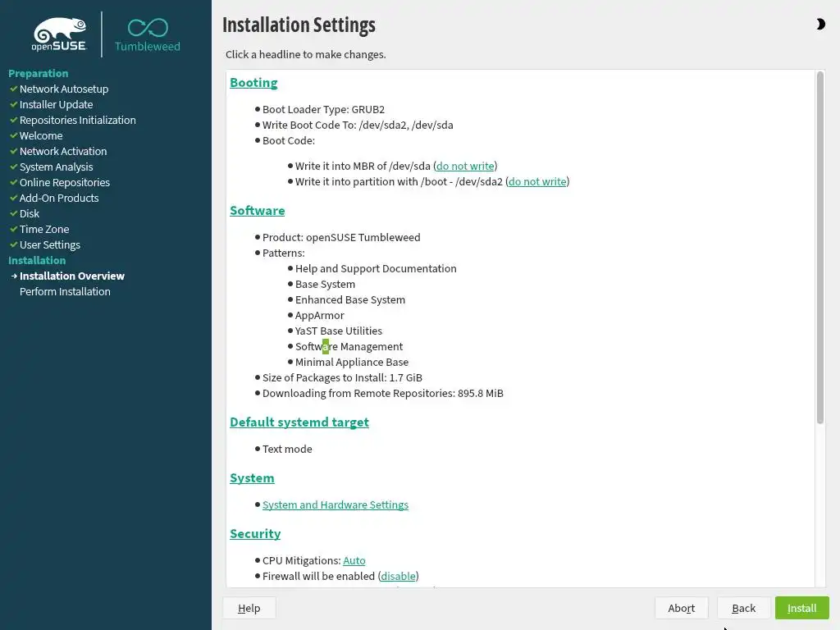
Task: Click 'AppArmor' pattern entry
Action: click(319, 315)
